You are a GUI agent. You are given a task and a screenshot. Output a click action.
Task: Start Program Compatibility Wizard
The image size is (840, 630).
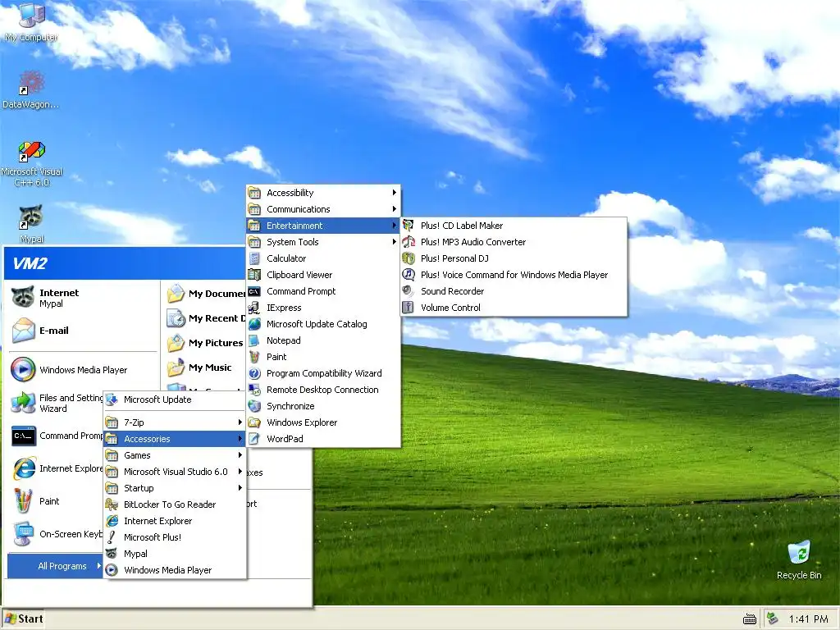pyautogui.click(x=323, y=373)
